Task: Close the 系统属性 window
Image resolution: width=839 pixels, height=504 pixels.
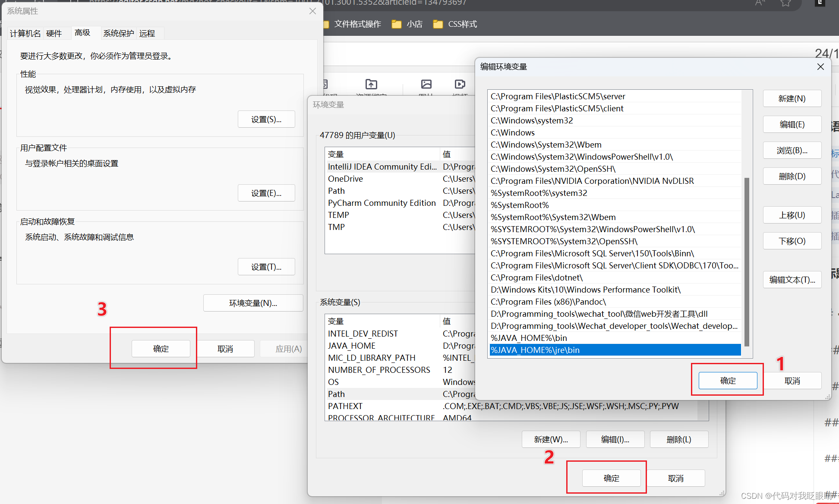Action: pos(313,11)
